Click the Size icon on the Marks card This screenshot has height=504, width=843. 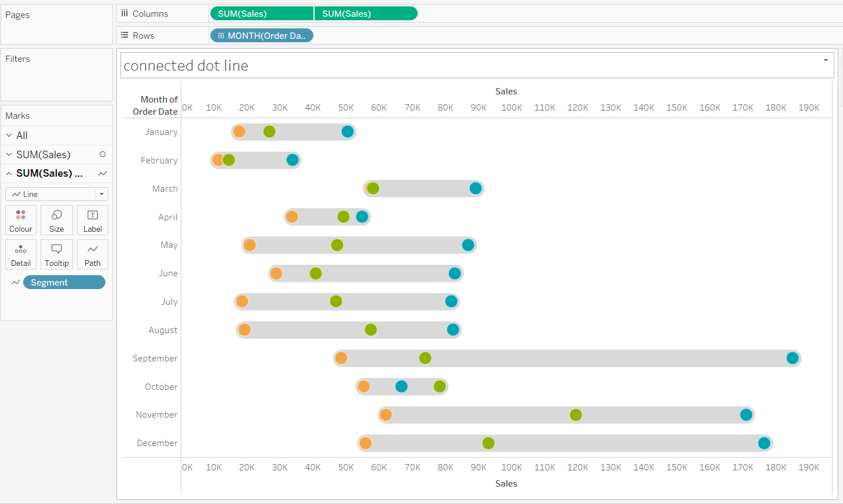coord(56,220)
